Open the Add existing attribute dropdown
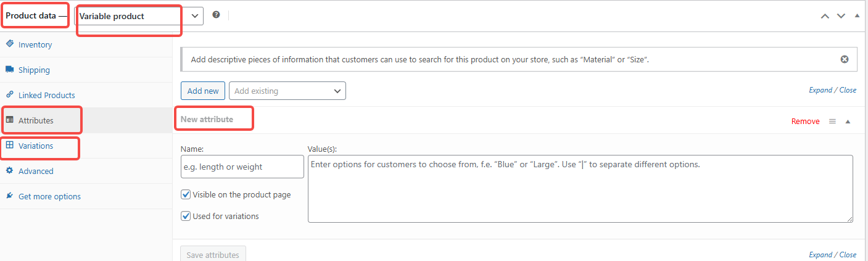Viewport: 868px width, 261px height. [287, 91]
